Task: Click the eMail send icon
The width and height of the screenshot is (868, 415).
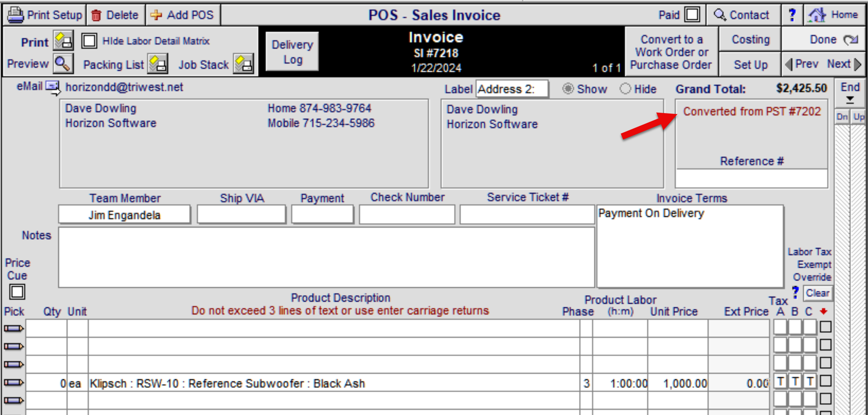Action: click(x=53, y=87)
